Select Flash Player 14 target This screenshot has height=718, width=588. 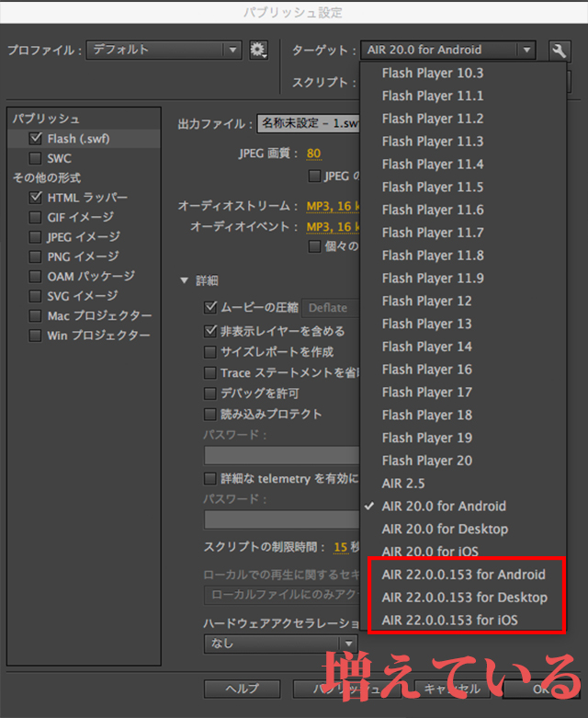tap(463, 348)
